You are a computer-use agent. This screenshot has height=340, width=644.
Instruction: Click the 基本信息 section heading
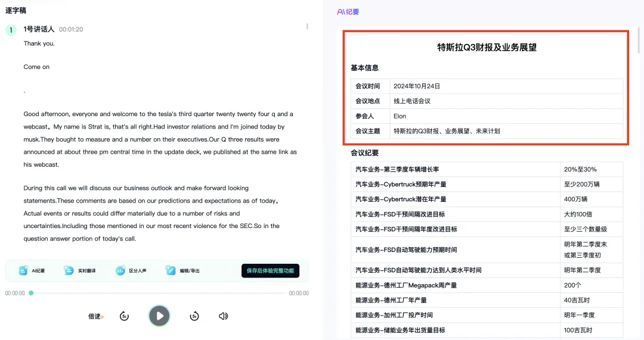(x=364, y=68)
